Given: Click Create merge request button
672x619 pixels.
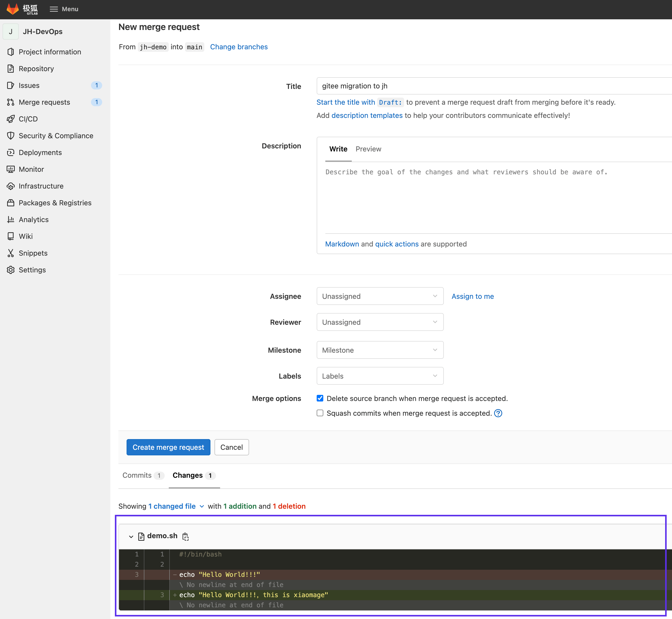Looking at the screenshot, I should click(x=168, y=447).
